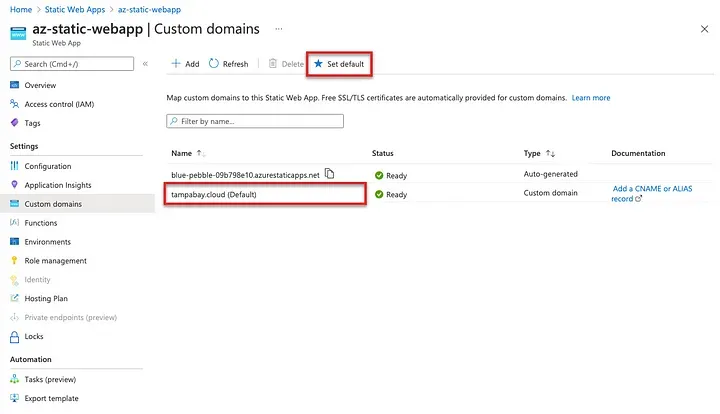Open Export template page
720x414 pixels.
(51, 398)
